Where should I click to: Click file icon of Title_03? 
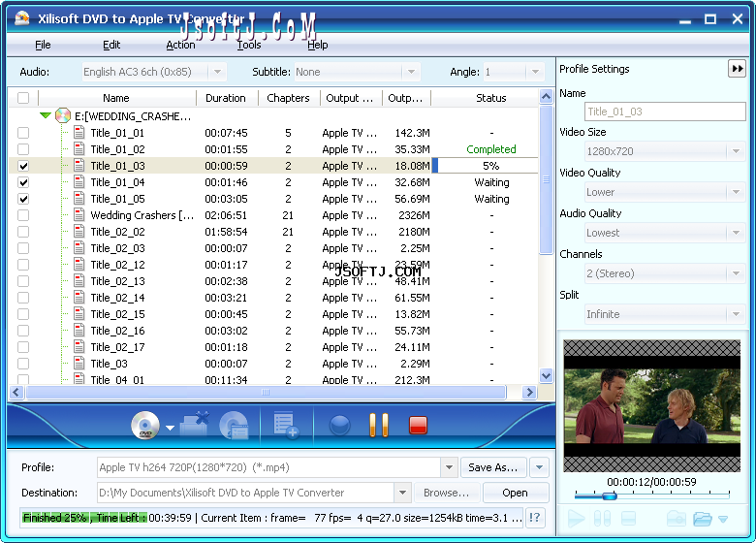79,364
